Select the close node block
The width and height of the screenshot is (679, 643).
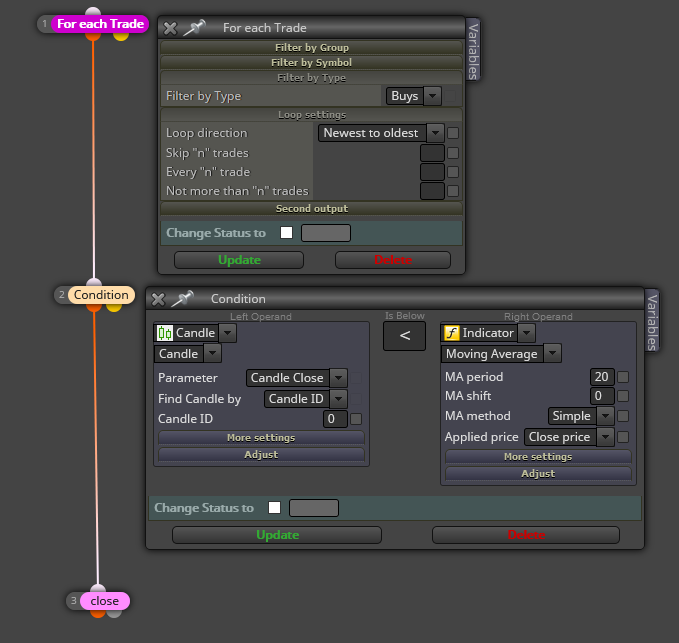coord(104,601)
